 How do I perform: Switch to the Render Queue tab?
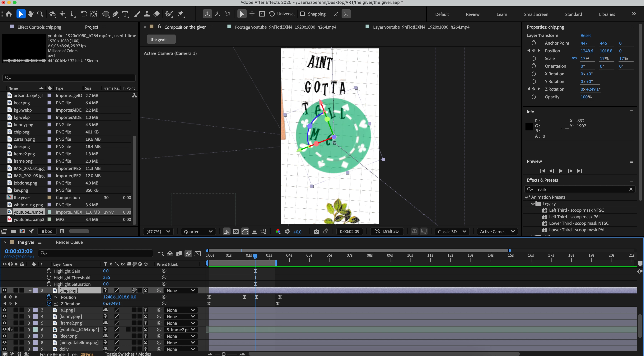click(x=69, y=242)
